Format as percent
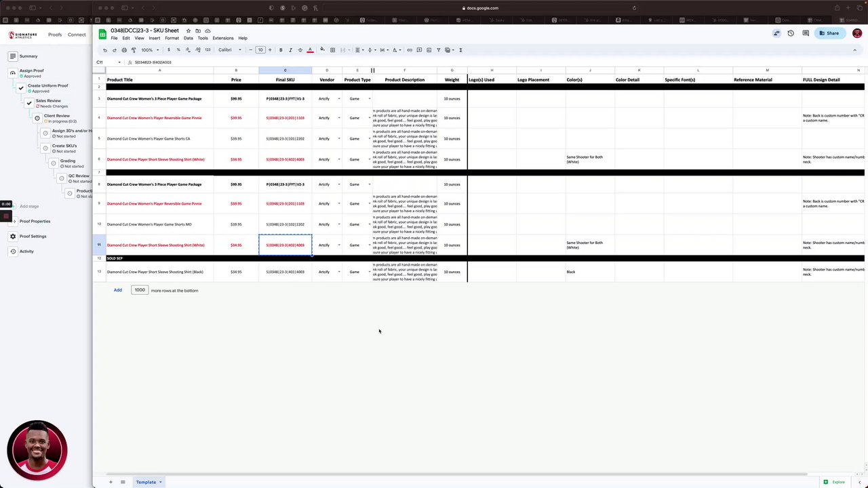This screenshot has height=488, width=868. point(178,49)
